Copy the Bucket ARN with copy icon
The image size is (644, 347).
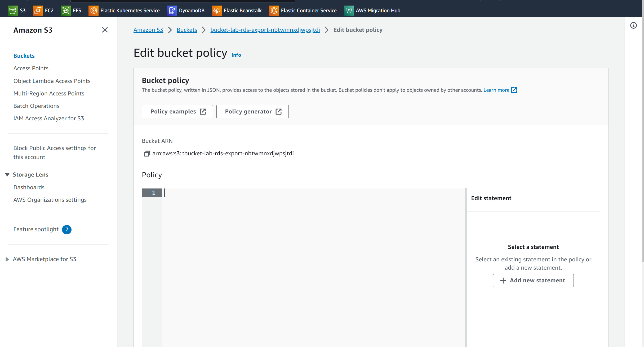tap(147, 153)
